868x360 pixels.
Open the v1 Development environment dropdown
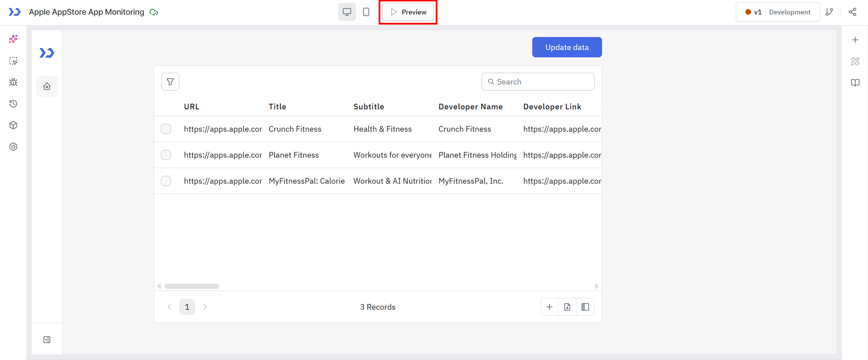(778, 12)
